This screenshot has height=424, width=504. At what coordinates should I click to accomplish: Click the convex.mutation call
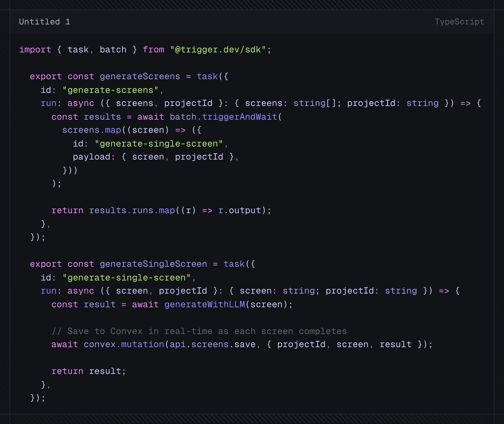[x=124, y=345]
